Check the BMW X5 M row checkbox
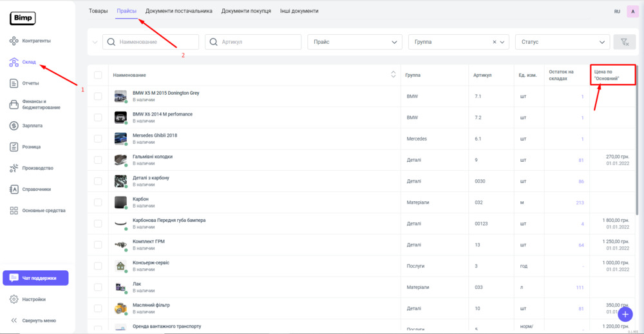Screen dimensions: 644x334 click(x=98, y=96)
